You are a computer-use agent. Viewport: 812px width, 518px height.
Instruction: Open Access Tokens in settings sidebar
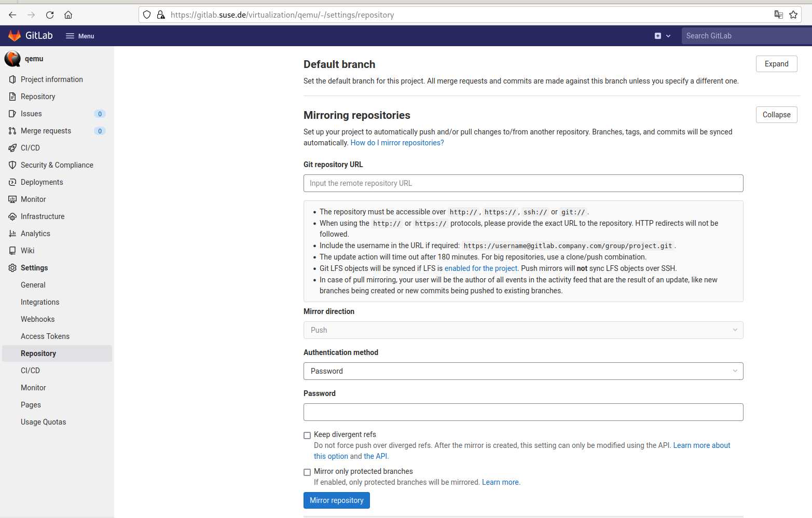[45, 336]
